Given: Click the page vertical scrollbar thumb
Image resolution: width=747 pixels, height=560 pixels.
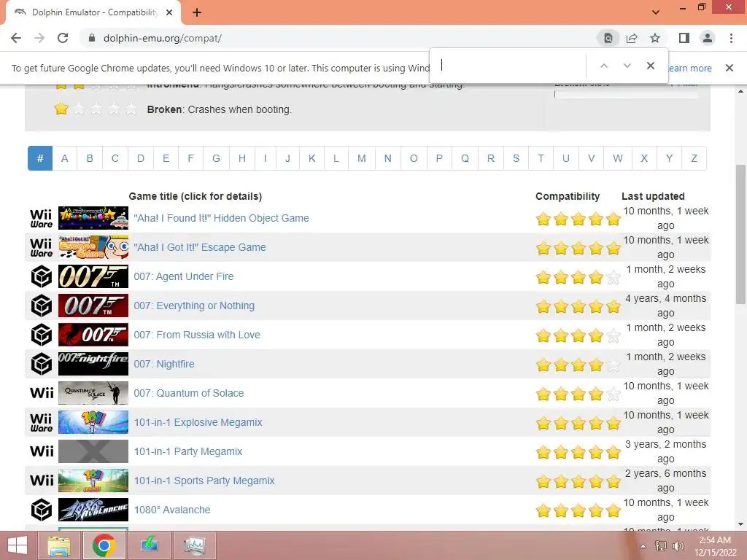Looking at the screenshot, I should [x=740, y=234].
